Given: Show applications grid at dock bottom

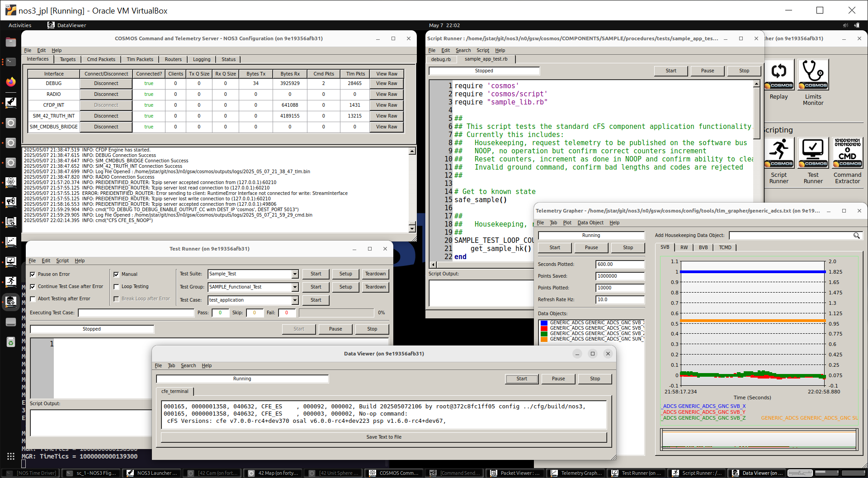Looking at the screenshot, I should pos(11,456).
